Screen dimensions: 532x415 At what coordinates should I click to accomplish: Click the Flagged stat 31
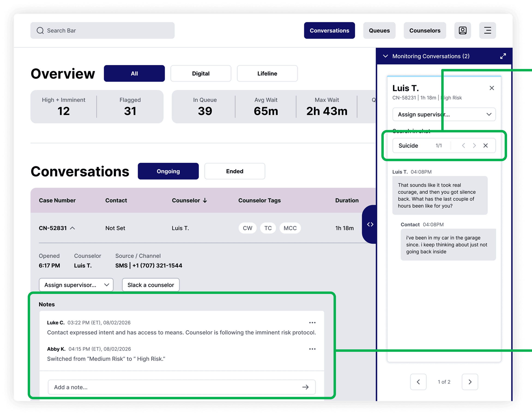click(x=130, y=107)
